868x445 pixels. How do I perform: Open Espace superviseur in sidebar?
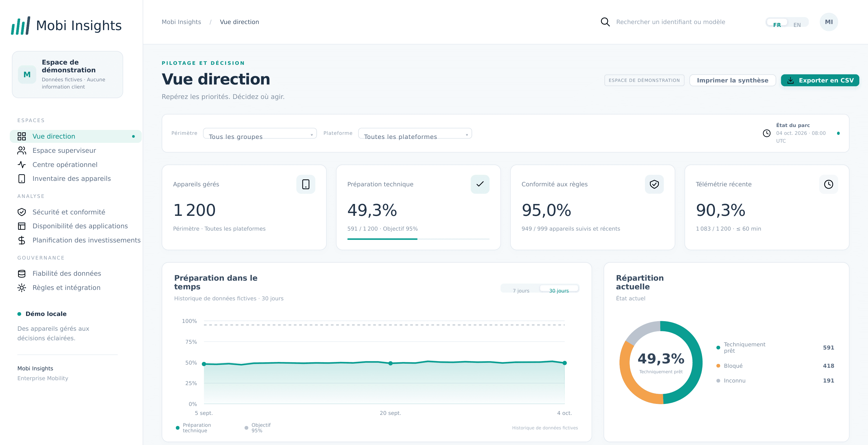pos(76,150)
